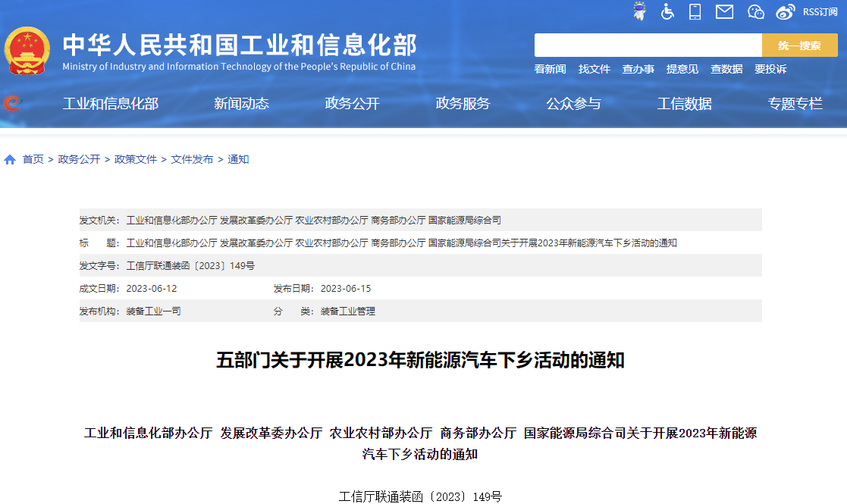Select 政务公开 in the main navigation
Screen dimensions: 847x504
[352, 104]
